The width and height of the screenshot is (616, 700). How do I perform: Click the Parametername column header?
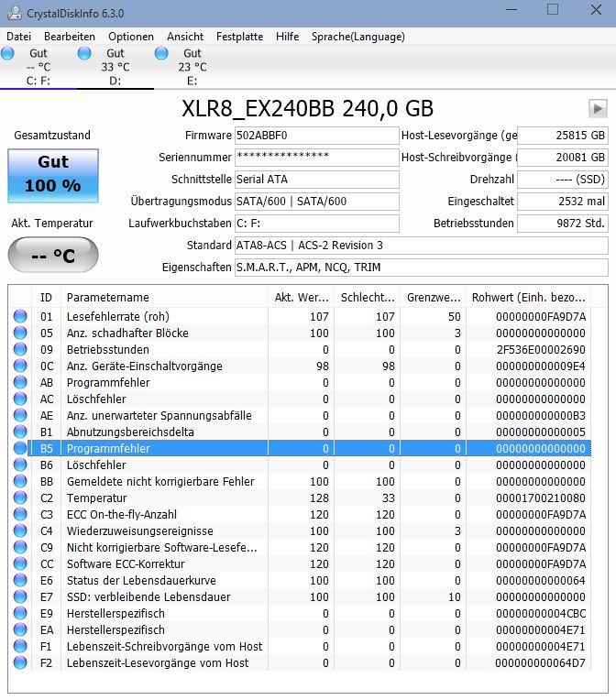pyautogui.click(x=164, y=298)
